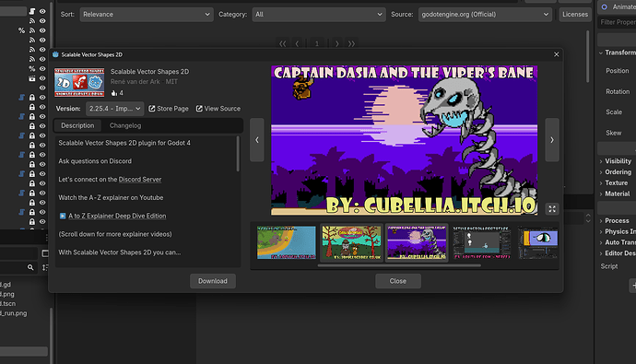Screen dimensions: 636x364
Task: Select the dark editor screenshot thumbnail
Action: 481,242
